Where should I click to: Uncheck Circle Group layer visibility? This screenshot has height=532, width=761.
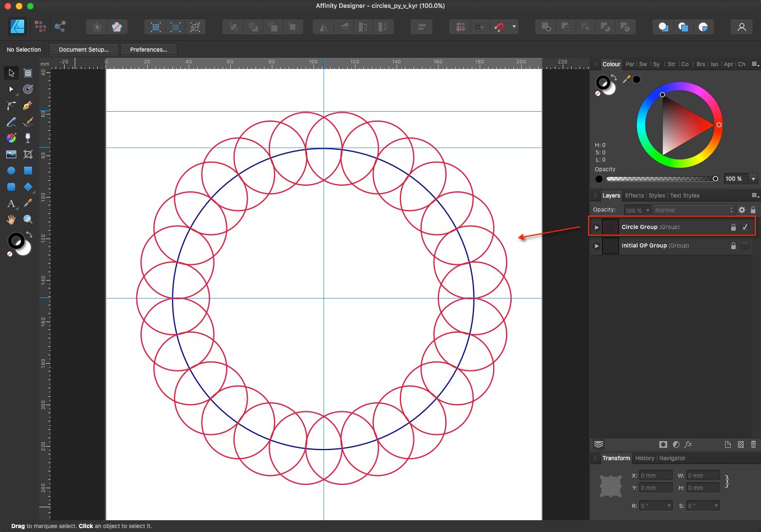point(745,227)
